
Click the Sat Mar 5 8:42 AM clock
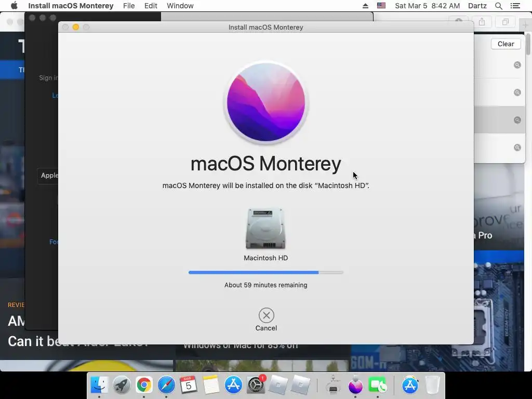[428, 6]
